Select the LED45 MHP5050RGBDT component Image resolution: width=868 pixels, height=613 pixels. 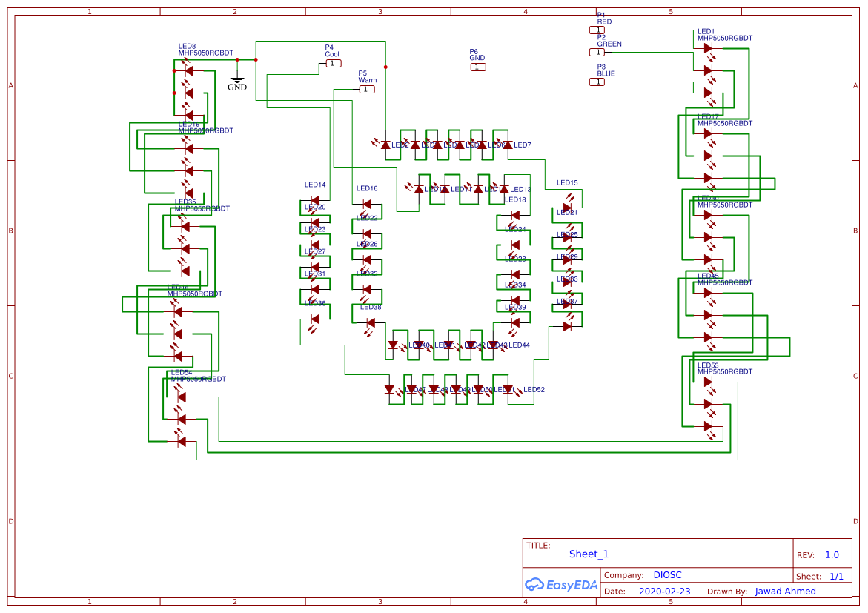point(710,293)
